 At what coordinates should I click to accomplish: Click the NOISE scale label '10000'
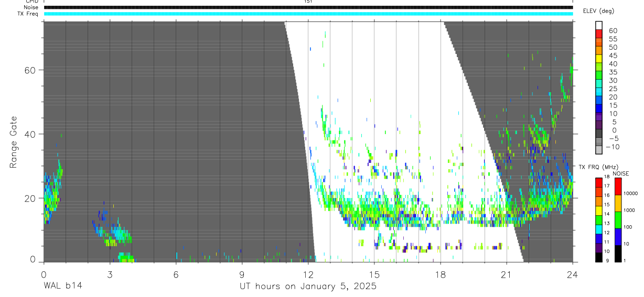point(631,193)
